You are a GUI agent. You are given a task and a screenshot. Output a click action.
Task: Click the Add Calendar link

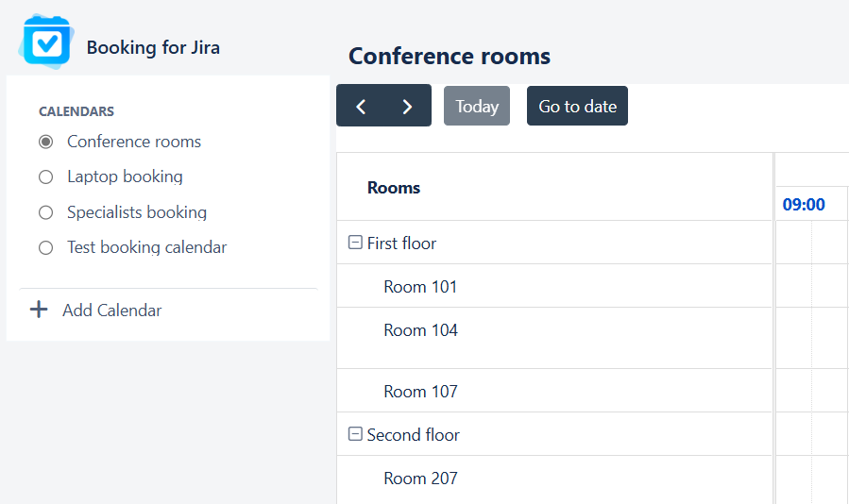(111, 311)
